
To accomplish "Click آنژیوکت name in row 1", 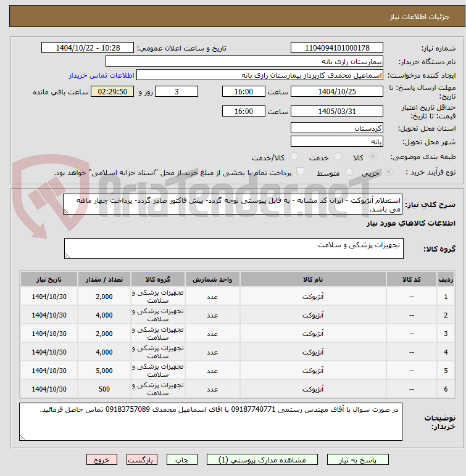I will click(x=313, y=297).
